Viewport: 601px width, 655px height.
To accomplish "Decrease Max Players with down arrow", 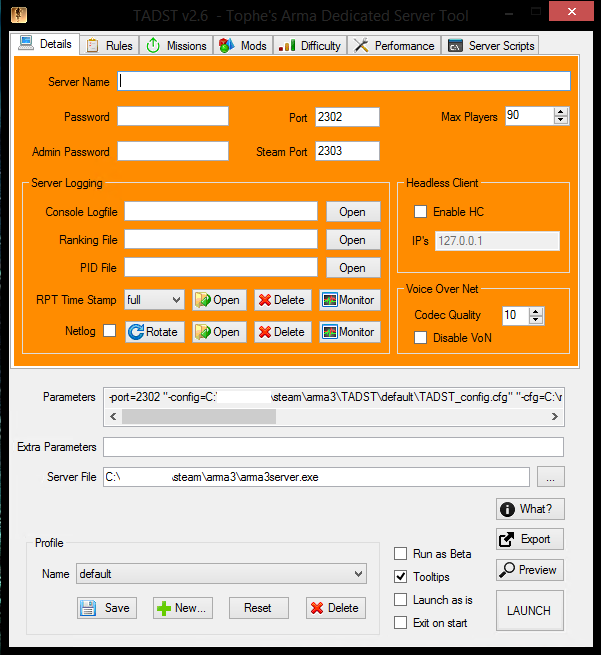I will pyautogui.click(x=561, y=120).
